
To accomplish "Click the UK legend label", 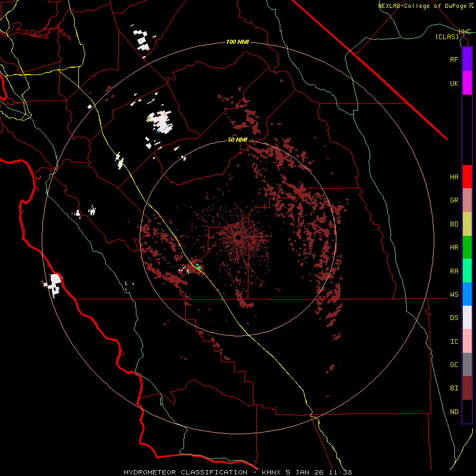I will coord(454,83).
